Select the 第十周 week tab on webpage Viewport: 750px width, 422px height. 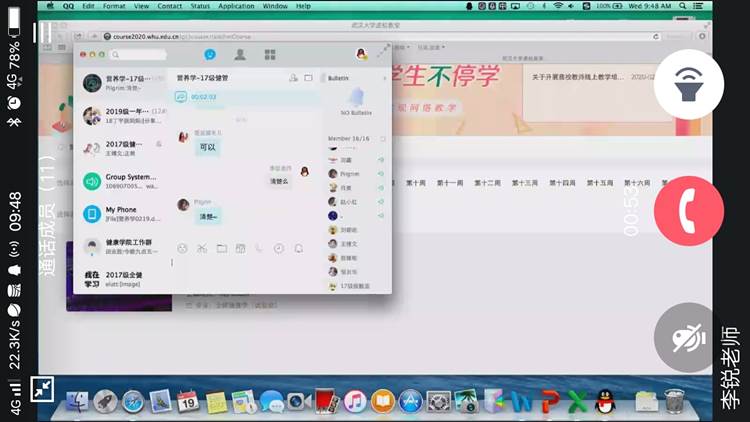tap(416, 183)
